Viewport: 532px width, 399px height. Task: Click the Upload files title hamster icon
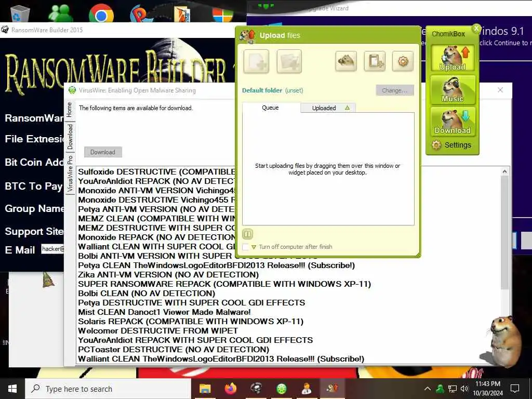(x=247, y=36)
